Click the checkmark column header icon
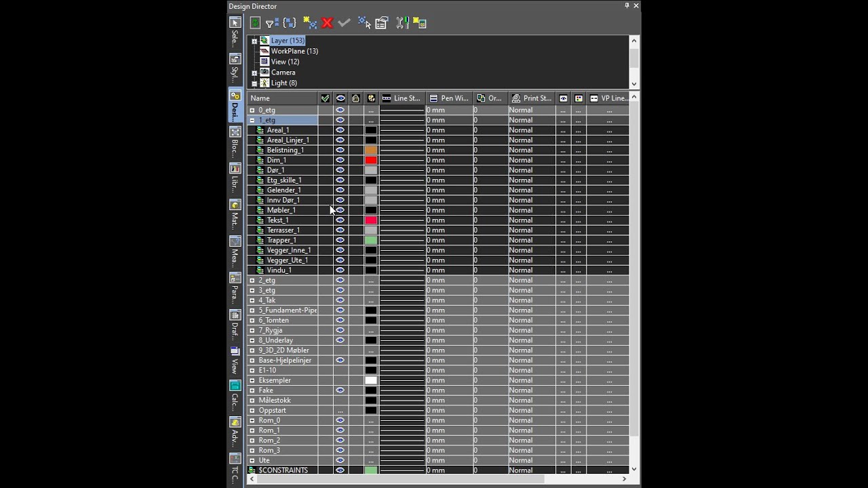This screenshot has height=488, width=868. coord(325,98)
